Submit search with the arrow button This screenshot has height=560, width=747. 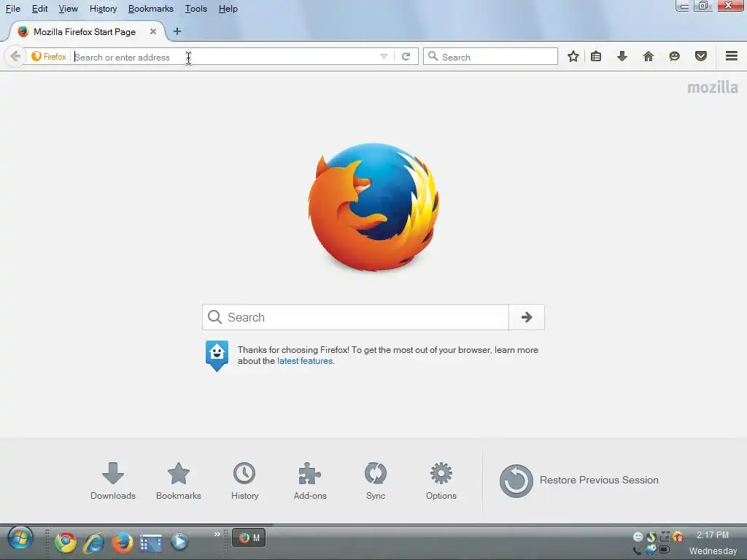click(x=527, y=317)
